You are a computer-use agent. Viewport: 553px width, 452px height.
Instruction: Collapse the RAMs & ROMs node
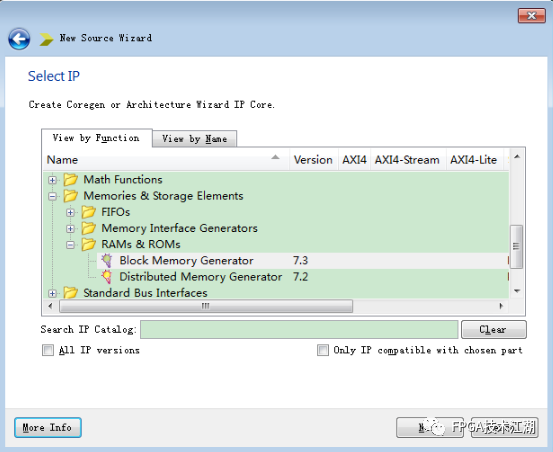pos(70,245)
